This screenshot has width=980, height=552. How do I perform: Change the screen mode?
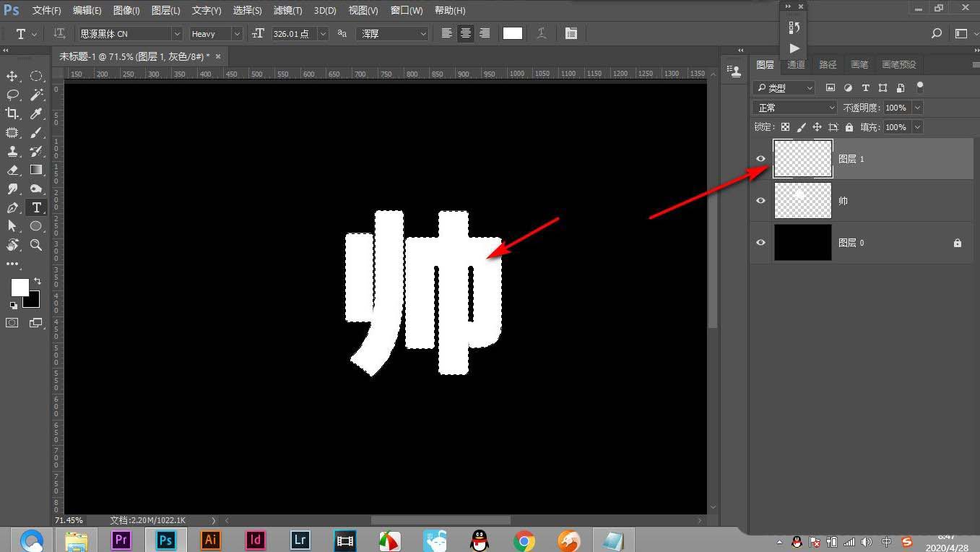pos(36,323)
